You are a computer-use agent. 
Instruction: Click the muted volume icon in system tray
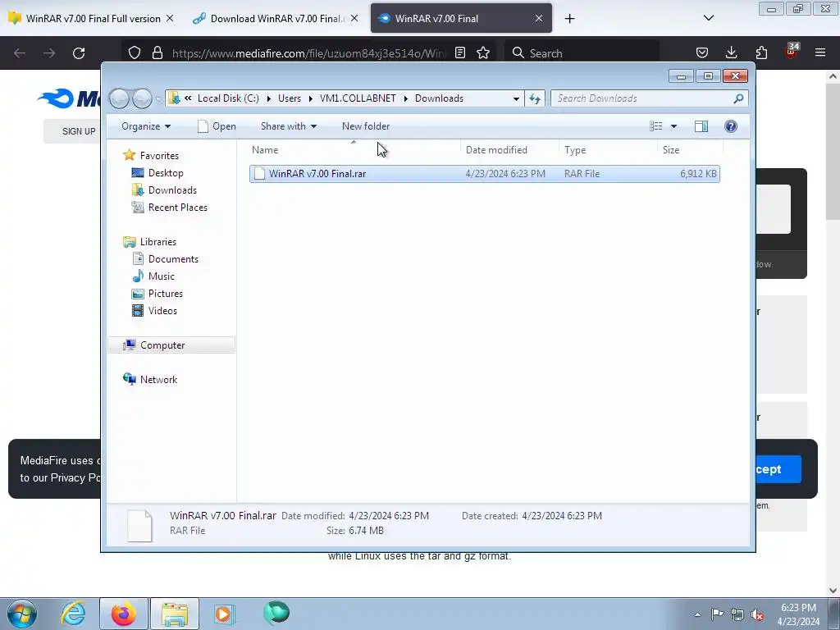pyautogui.click(x=757, y=614)
